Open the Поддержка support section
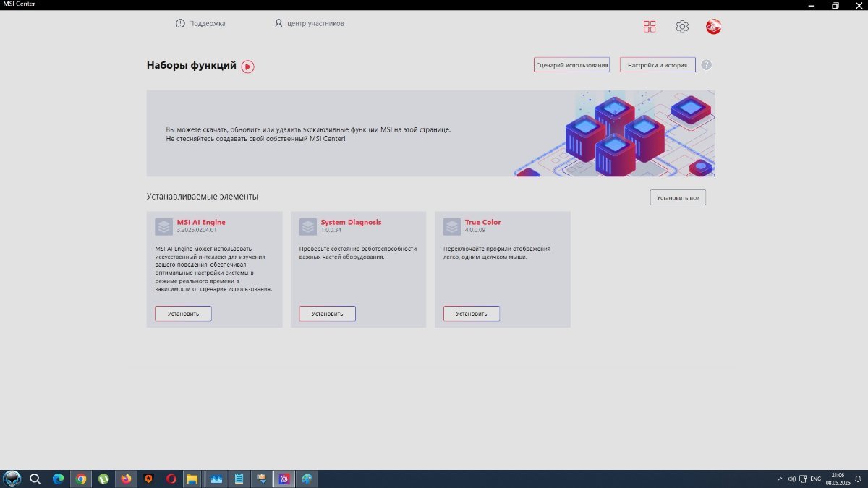 (x=200, y=23)
